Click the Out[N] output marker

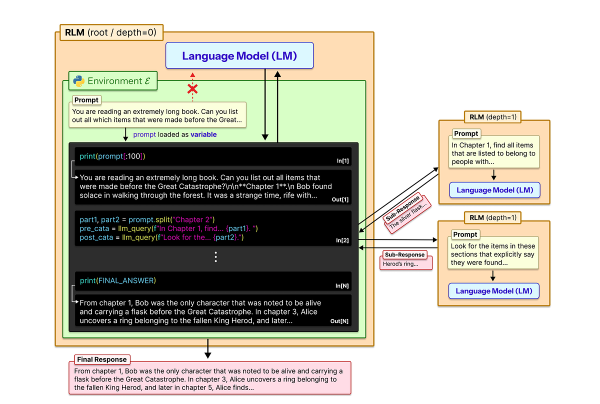click(x=342, y=320)
